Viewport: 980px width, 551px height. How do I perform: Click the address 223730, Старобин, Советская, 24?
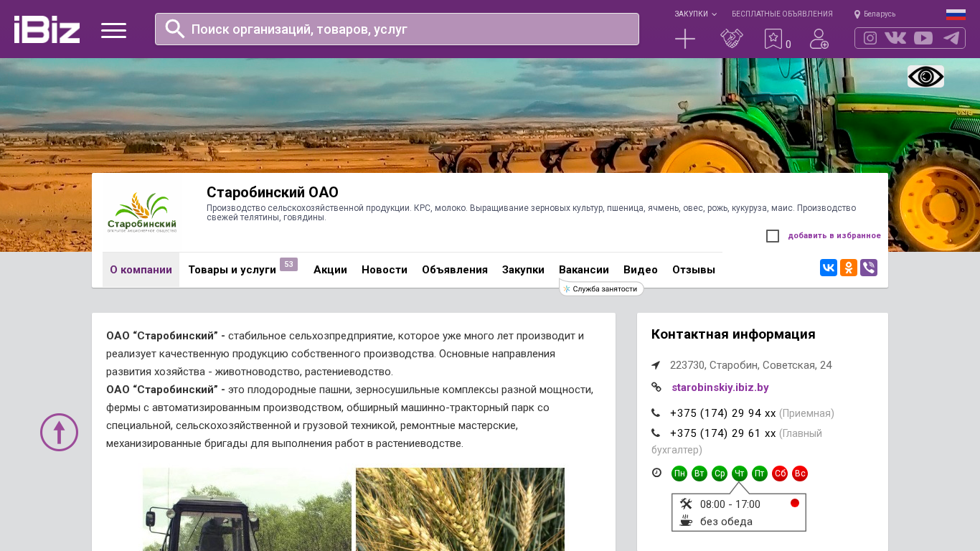[751, 365]
